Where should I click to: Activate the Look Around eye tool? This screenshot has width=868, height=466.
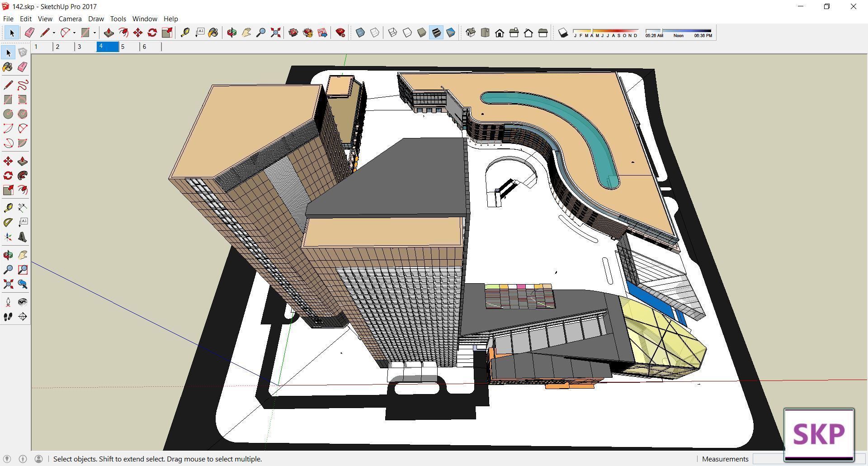23,302
